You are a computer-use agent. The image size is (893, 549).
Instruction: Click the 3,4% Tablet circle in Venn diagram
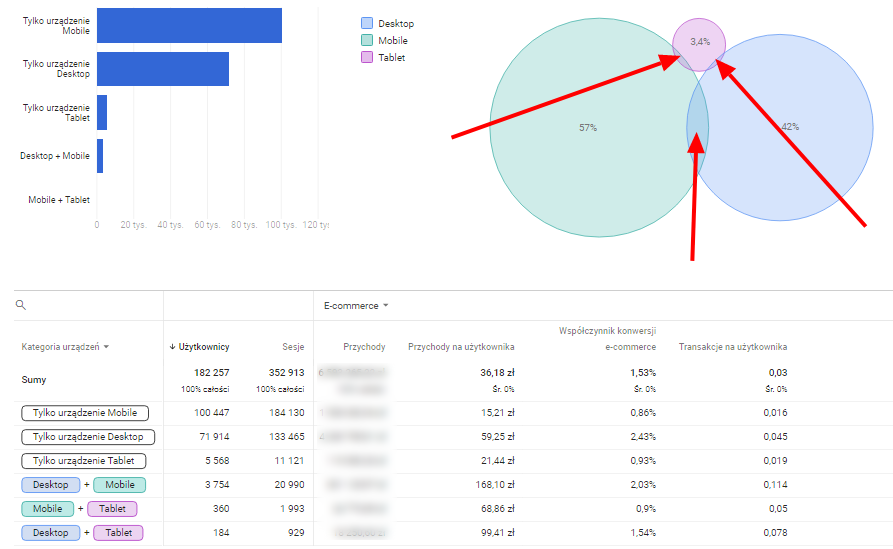point(699,42)
